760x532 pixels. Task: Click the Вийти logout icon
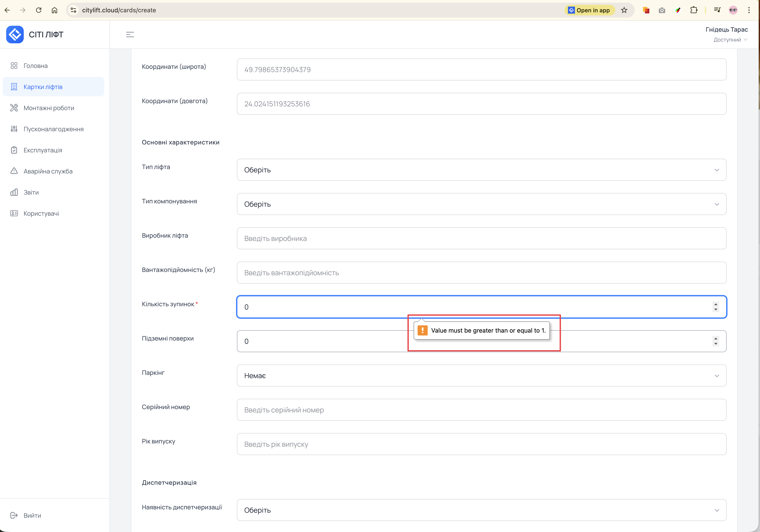tap(14, 515)
